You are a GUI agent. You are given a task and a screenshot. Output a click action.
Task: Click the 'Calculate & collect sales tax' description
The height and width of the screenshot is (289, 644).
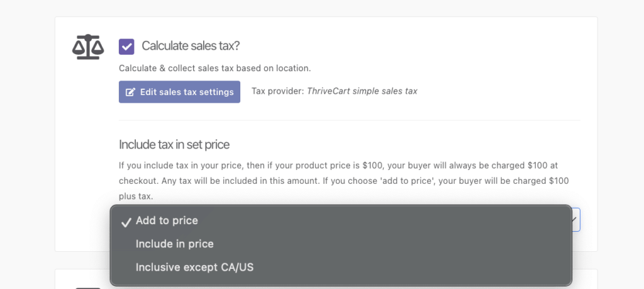click(x=214, y=68)
